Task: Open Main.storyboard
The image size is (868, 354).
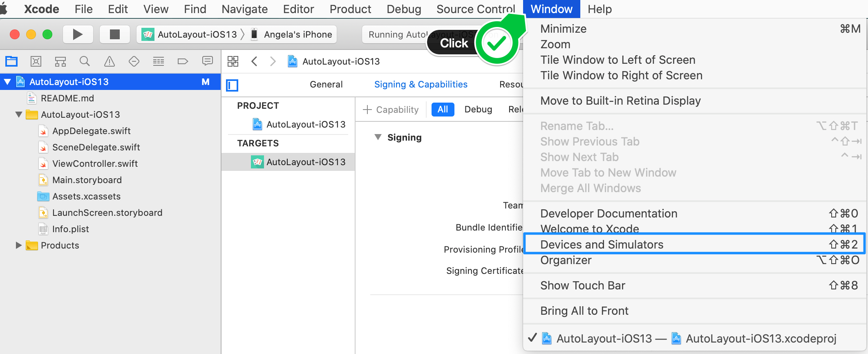Action: [110, 180]
